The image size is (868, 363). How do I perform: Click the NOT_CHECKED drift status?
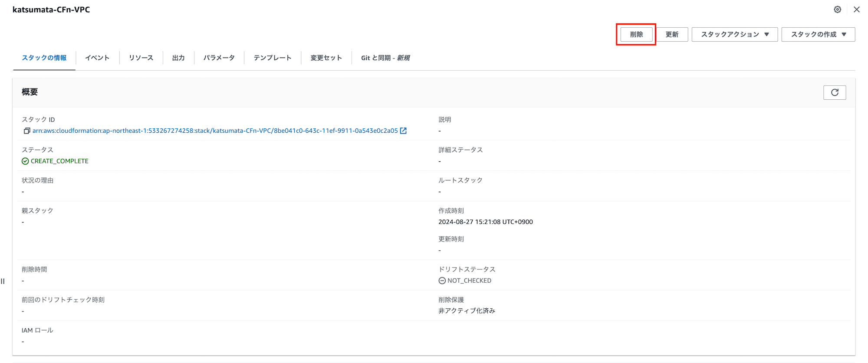pyautogui.click(x=469, y=281)
